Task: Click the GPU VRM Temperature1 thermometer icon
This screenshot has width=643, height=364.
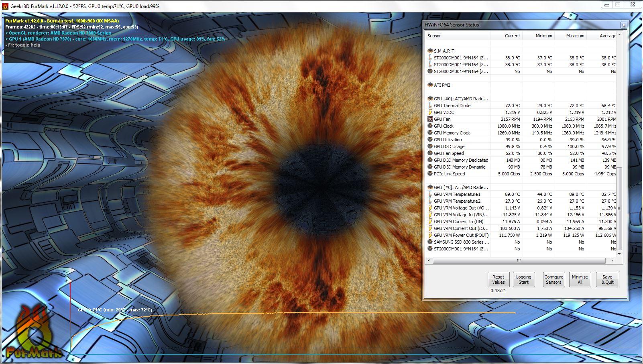Action: (x=430, y=194)
